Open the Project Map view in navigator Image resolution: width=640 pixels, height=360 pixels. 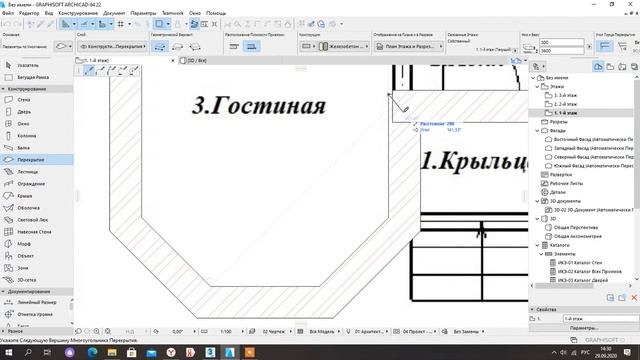(x=598, y=67)
